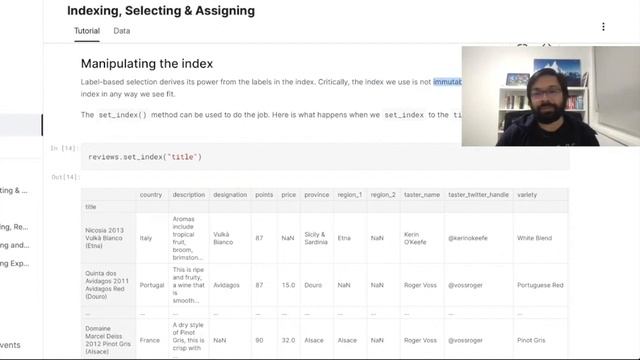
Task: Click the Out[14] output label
Action: pos(65,177)
